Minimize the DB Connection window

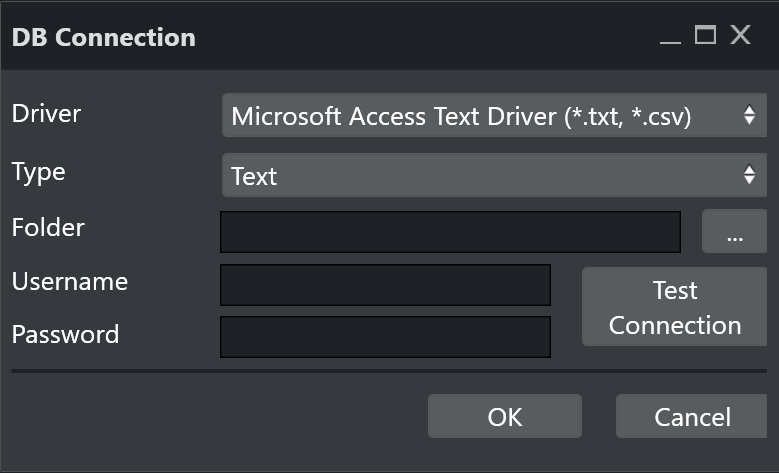[x=670, y=37]
